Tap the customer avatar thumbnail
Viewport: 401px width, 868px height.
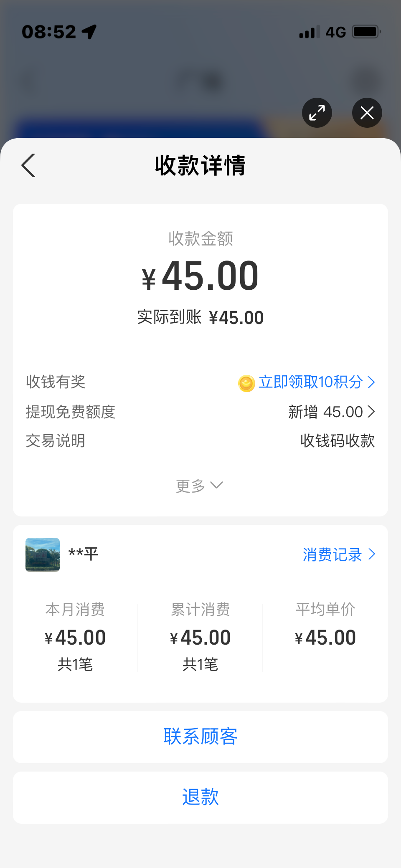coord(43,555)
